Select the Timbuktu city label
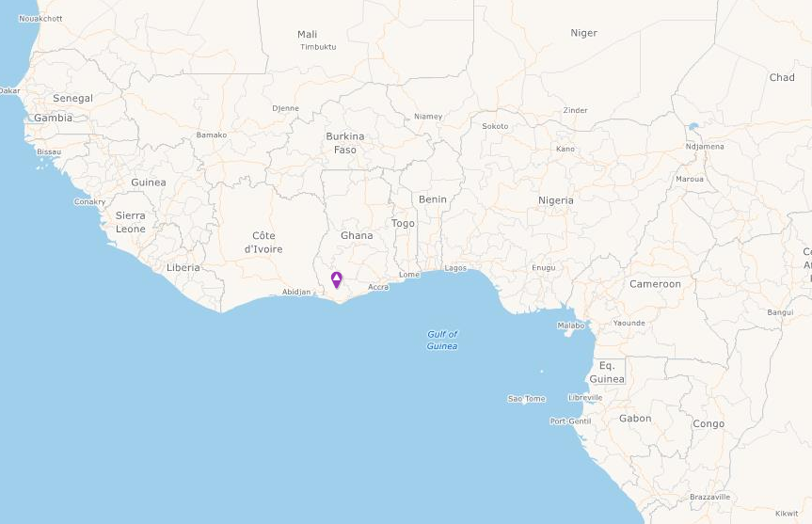 point(318,47)
